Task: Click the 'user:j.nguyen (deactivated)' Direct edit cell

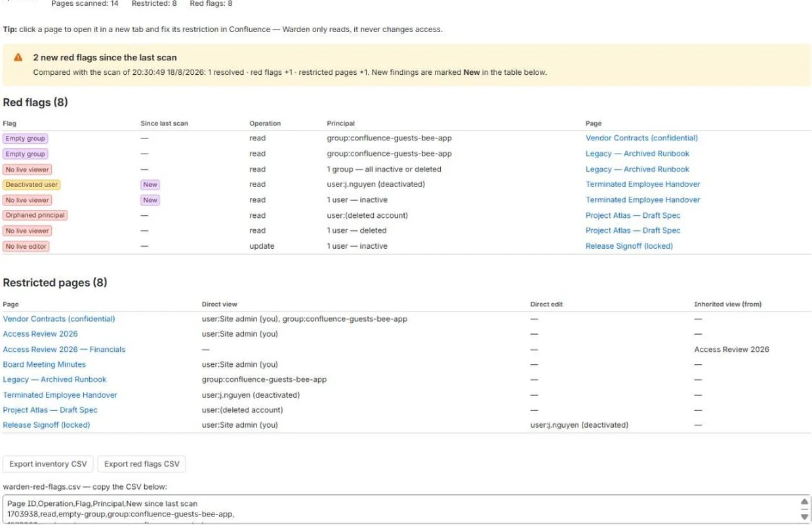Action: 579,425
